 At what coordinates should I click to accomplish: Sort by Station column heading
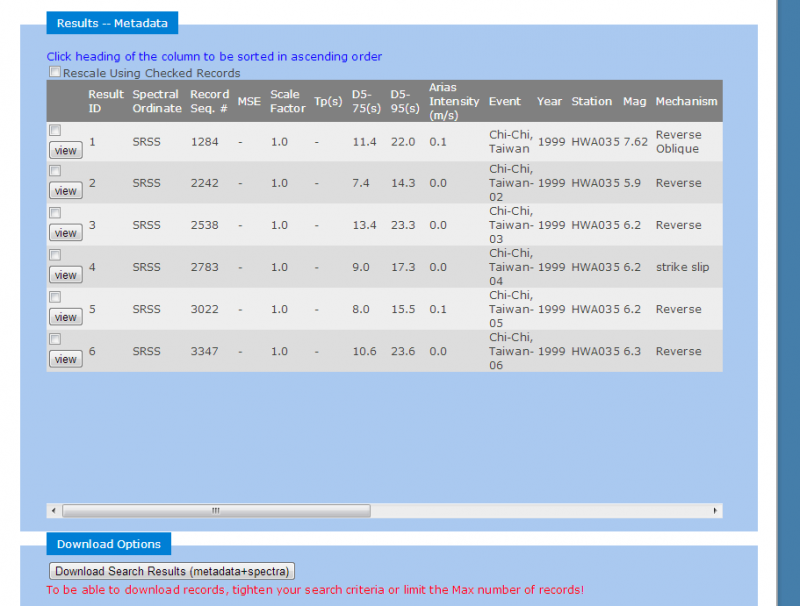[591, 102]
